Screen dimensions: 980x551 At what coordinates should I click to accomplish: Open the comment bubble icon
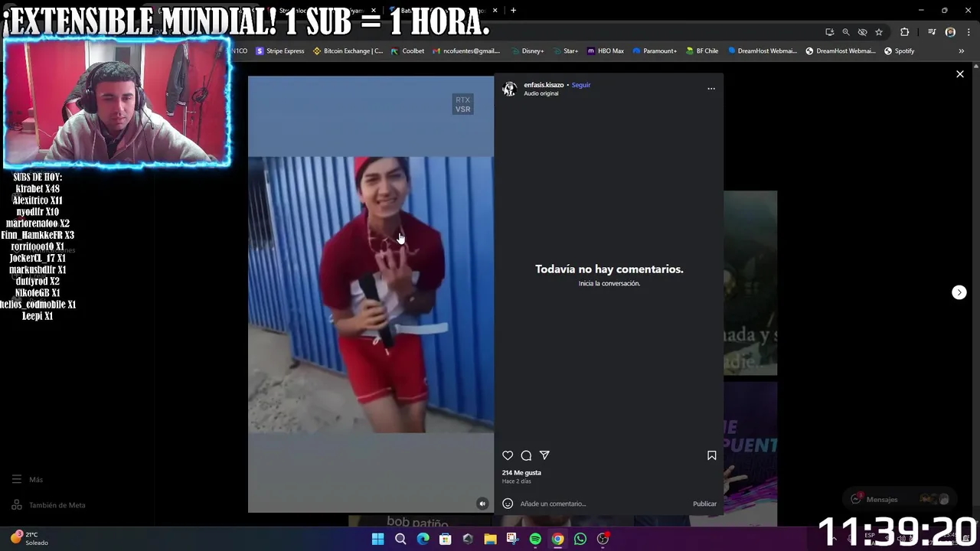[x=526, y=455]
